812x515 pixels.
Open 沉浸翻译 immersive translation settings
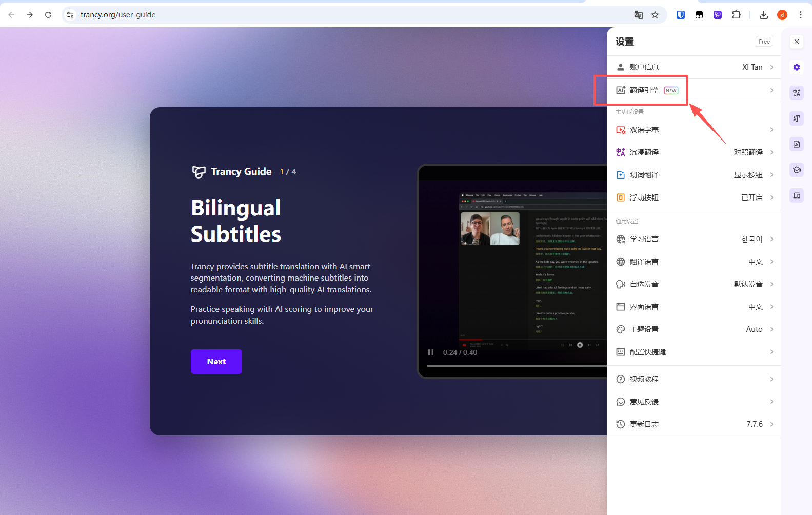point(694,152)
